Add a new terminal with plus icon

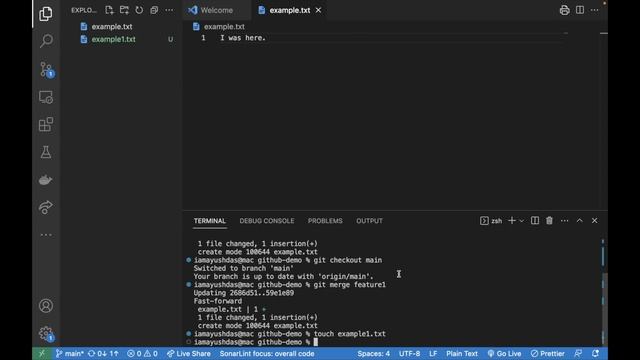tap(511, 220)
